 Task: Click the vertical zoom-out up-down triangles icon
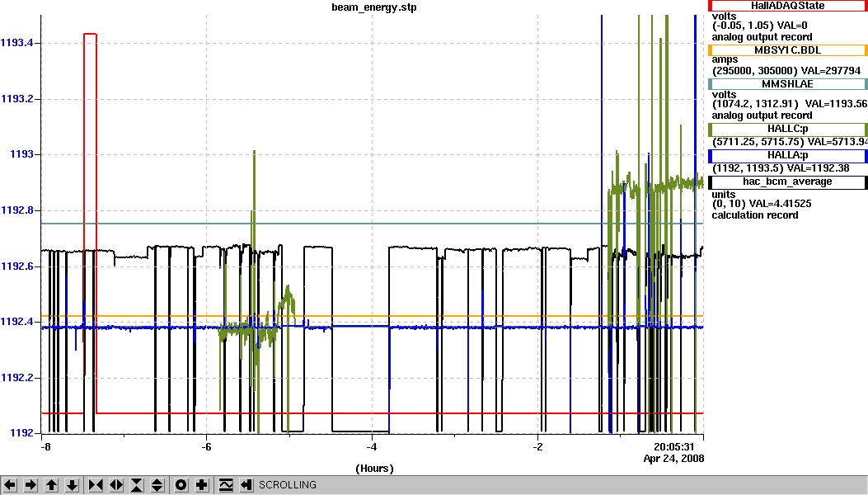(x=157, y=485)
